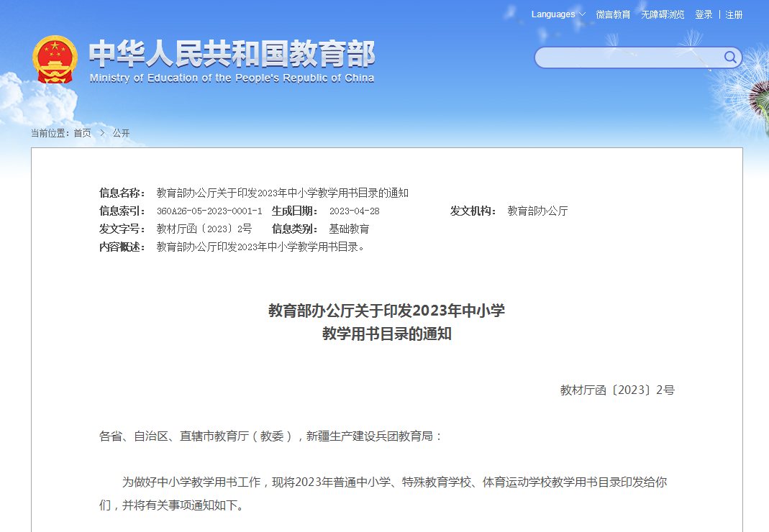Click the chevron beside Languages

pos(581,14)
